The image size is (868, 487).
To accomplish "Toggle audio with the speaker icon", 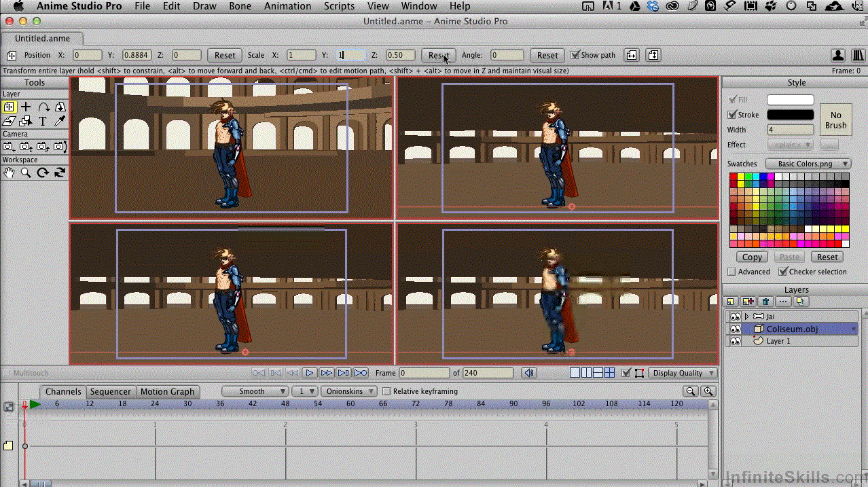I will tap(530, 373).
